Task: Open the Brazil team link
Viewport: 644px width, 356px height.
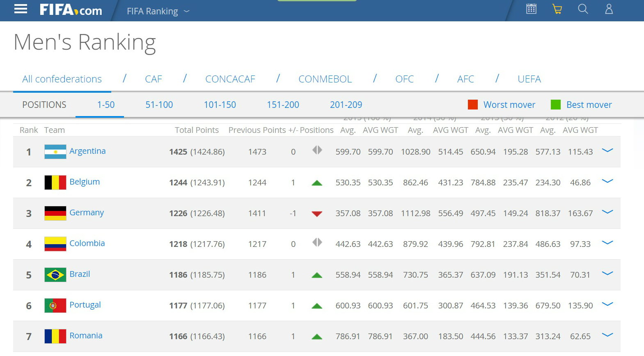Action: (x=80, y=274)
